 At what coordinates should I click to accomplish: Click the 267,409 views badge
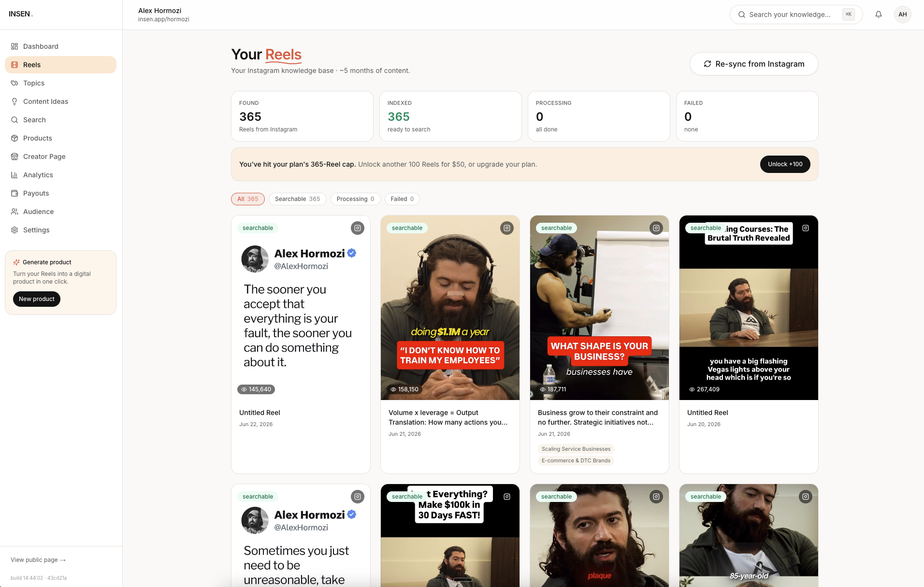[704, 389]
